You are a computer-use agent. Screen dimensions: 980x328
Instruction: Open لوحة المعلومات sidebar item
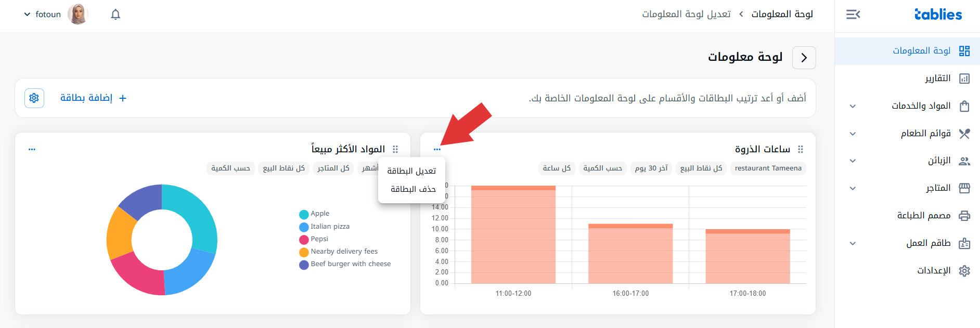907,51
